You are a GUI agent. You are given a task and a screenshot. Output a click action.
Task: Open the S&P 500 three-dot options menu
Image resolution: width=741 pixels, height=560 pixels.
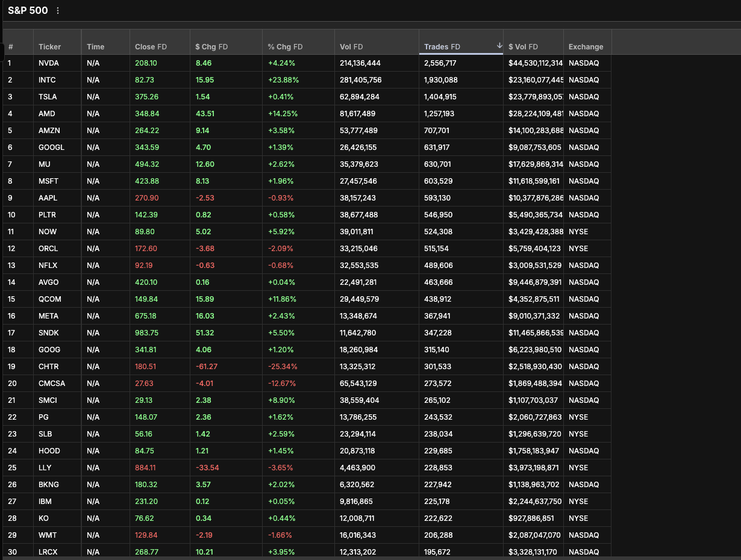pyautogui.click(x=58, y=11)
